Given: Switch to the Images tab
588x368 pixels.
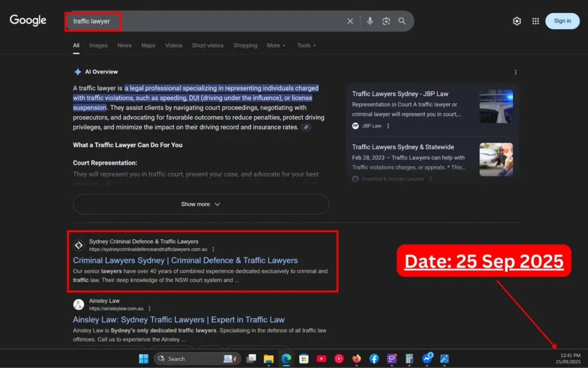Looking at the screenshot, I should click(x=98, y=45).
